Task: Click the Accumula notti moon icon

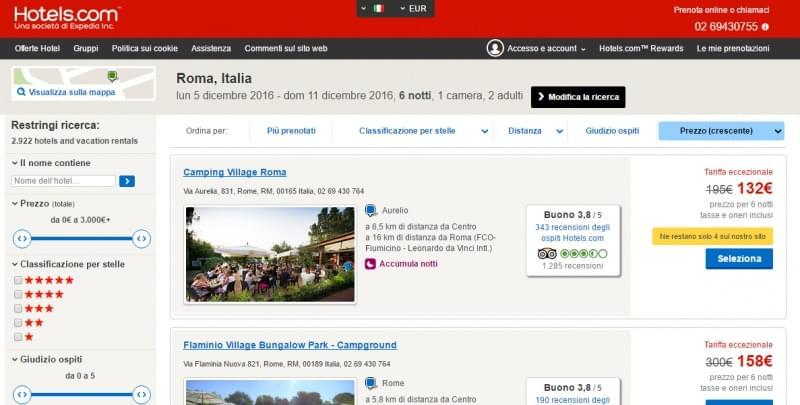Action: 371,264
